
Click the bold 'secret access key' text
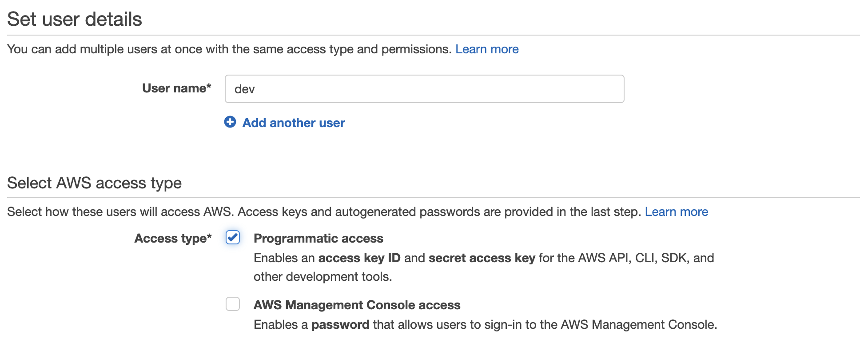coord(482,258)
